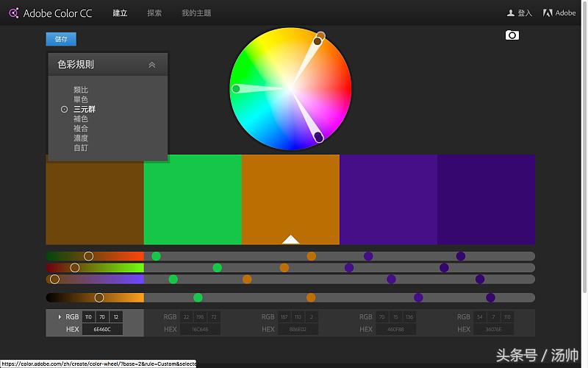588x368 pixels.
Task: Click the HEX field showing 16C648
Action: pos(200,329)
